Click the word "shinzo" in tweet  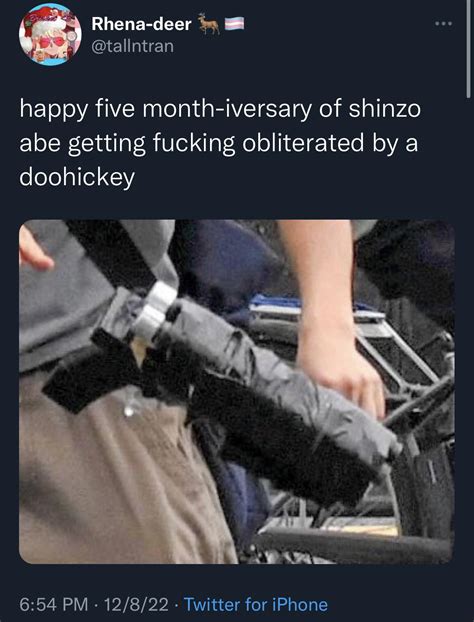click(x=384, y=109)
